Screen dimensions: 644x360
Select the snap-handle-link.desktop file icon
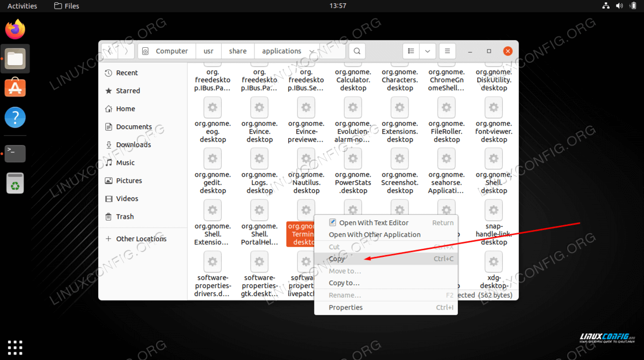[494, 211]
